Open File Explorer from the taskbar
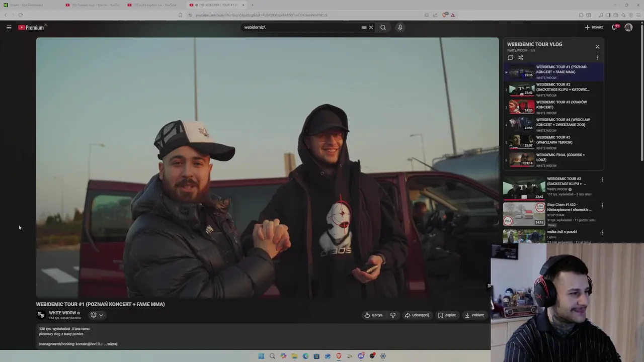This screenshot has height=362, width=644. [294, 356]
